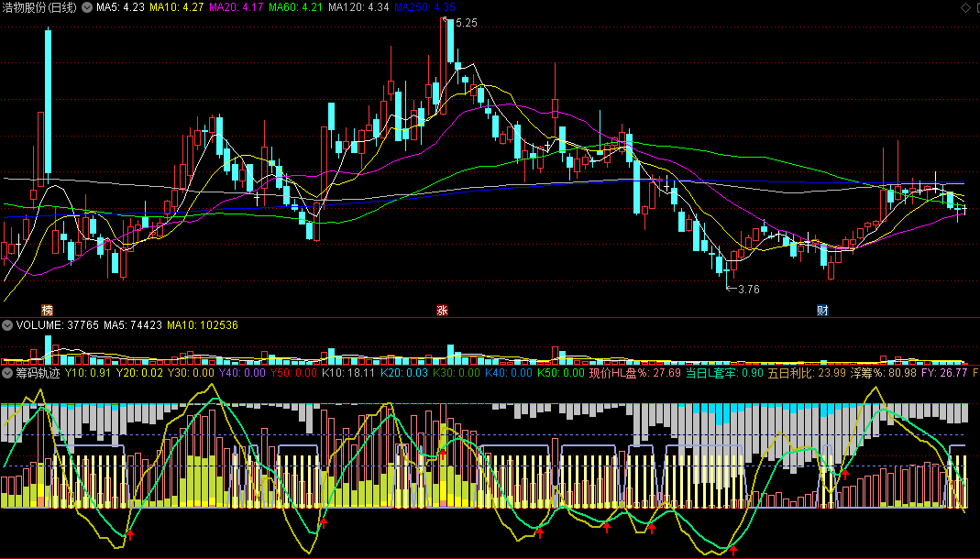Expand the VOLUME indicator dropdown arrow
The width and height of the screenshot is (980, 559).
point(6,325)
